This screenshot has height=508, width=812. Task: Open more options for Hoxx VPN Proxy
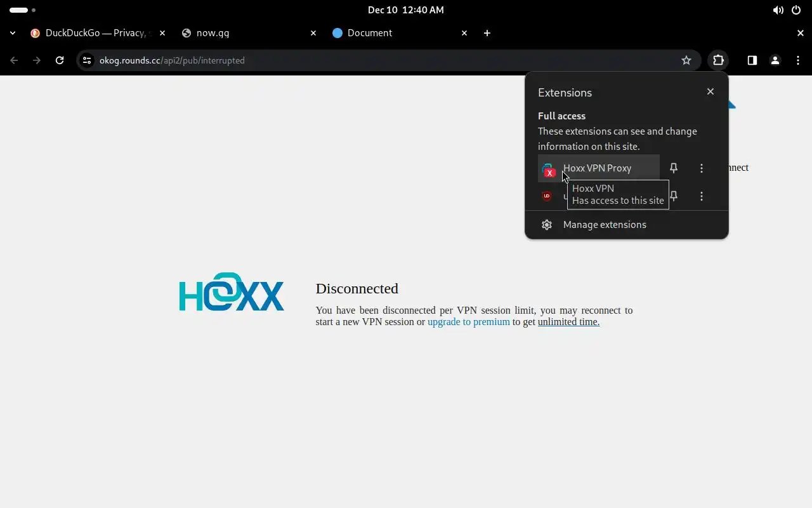point(702,168)
